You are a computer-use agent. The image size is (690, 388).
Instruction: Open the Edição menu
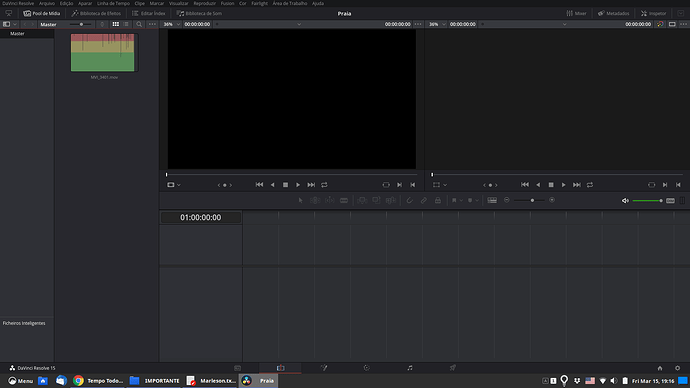(66, 3)
